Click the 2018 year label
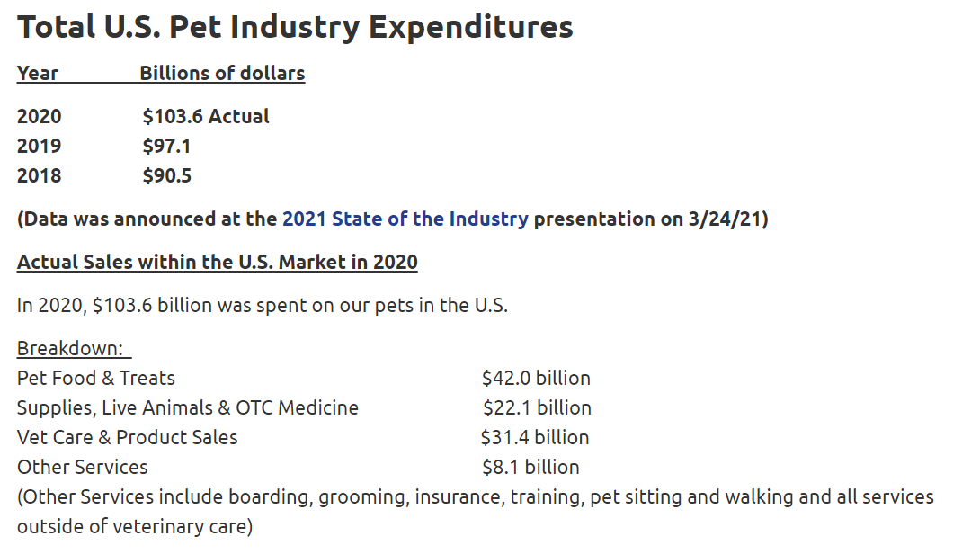Image resolution: width=980 pixels, height=554 pixels. [40, 175]
